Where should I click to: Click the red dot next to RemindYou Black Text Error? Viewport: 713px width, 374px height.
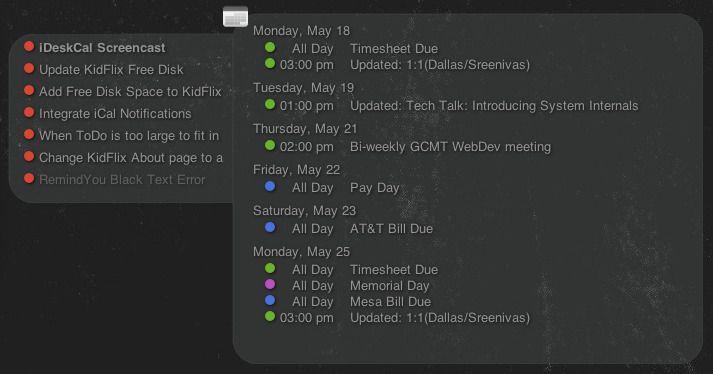point(29,178)
